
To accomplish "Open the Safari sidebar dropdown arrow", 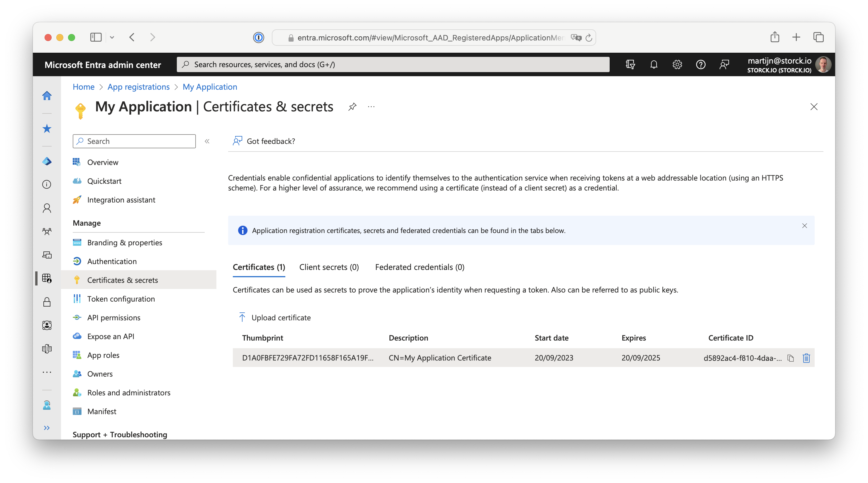I will coord(112,38).
